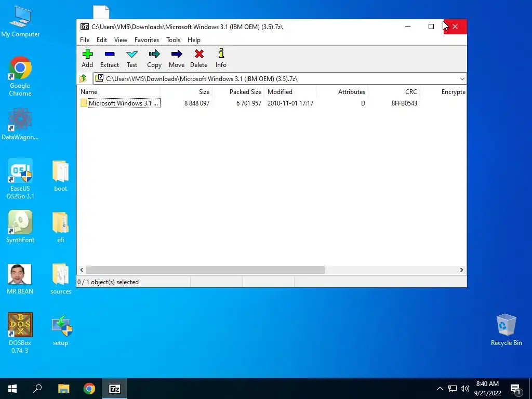Select the sources folder on desktop
This screenshot has height=399, width=532.
coord(61,279)
